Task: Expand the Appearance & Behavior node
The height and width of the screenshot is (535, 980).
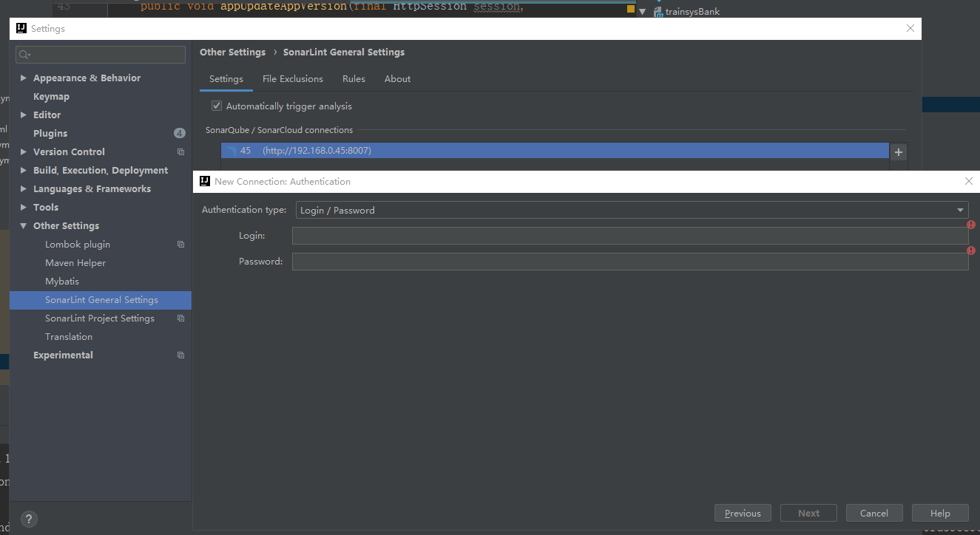Action: tap(24, 78)
